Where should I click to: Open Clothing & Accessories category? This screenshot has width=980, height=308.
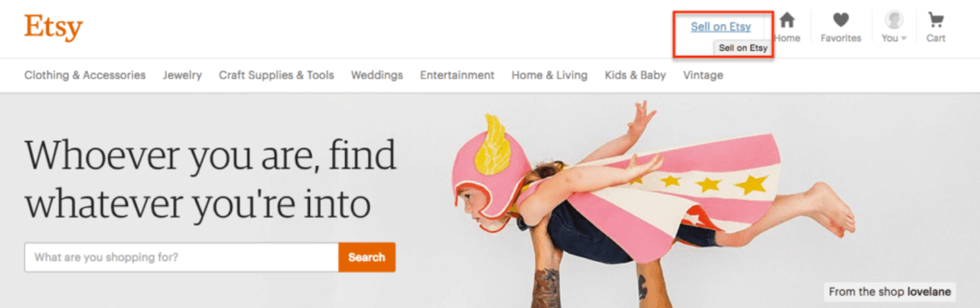[85, 75]
